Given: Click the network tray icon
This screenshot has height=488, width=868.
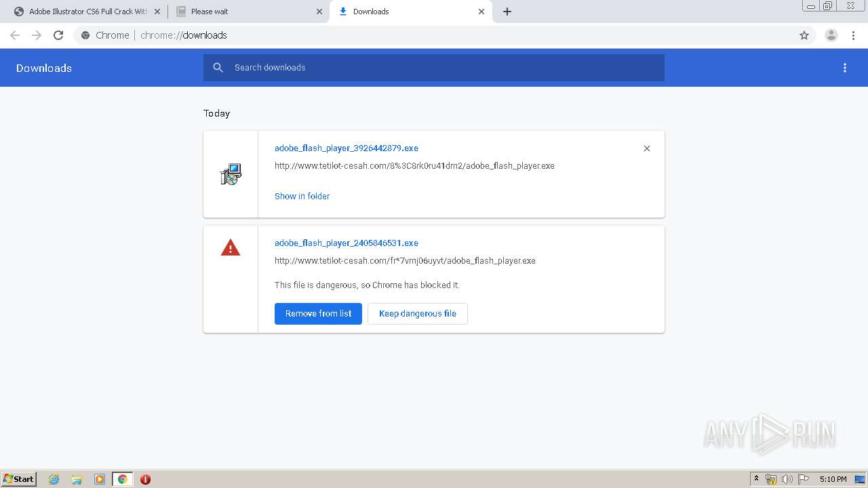Looking at the screenshot, I should click(771, 479).
